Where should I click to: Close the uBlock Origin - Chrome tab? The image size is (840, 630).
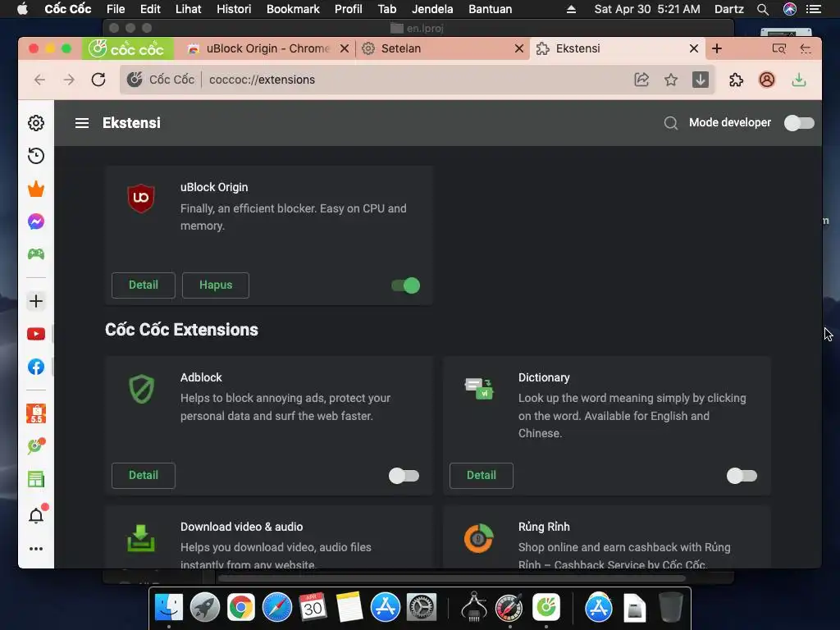tap(345, 48)
